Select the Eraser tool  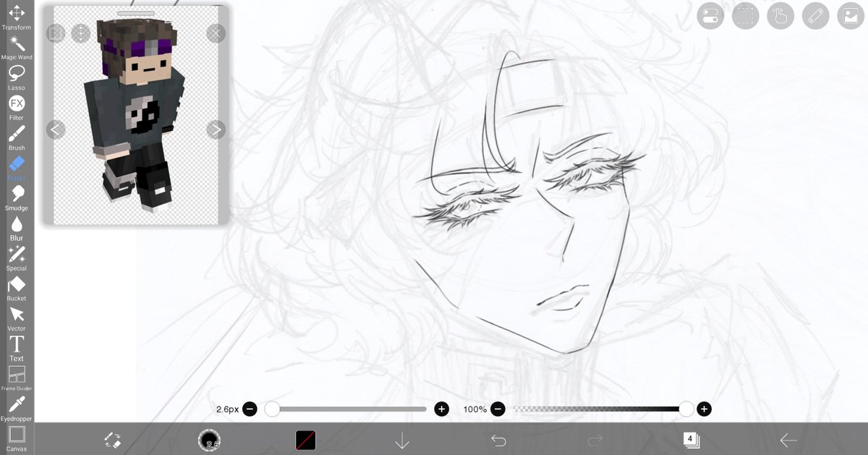click(x=17, y=168)
